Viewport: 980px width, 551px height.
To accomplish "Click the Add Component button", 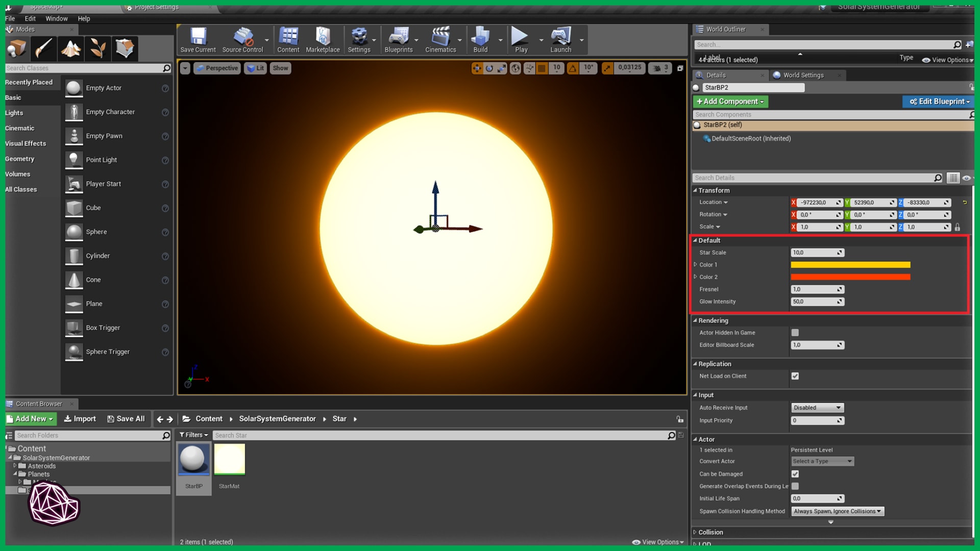I will (x=730, y=102).
